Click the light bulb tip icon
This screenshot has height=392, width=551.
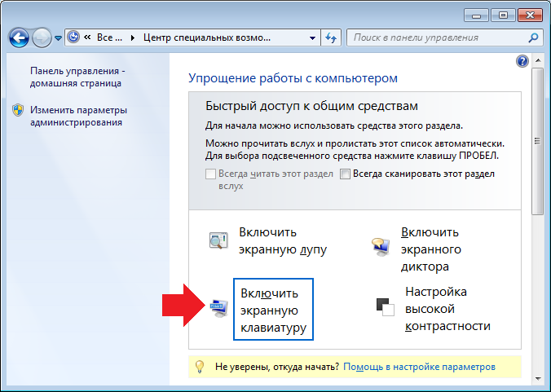pos(200,367)
